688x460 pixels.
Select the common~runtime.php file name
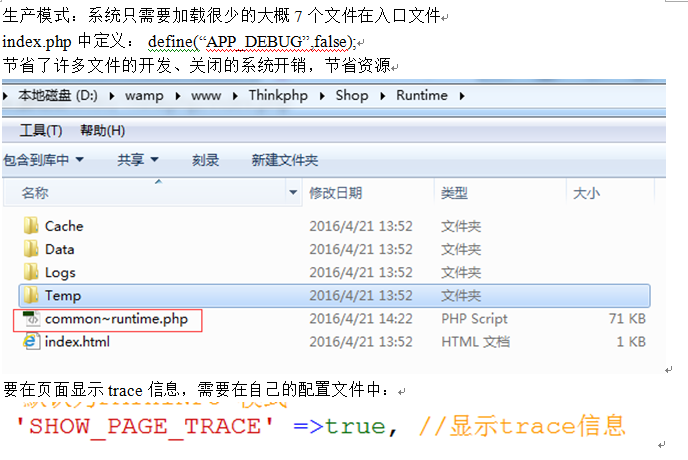[116, 319]
